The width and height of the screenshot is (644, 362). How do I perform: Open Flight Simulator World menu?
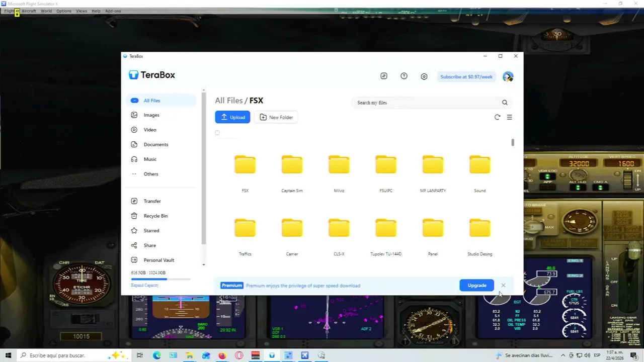click(x=46, y=11)
